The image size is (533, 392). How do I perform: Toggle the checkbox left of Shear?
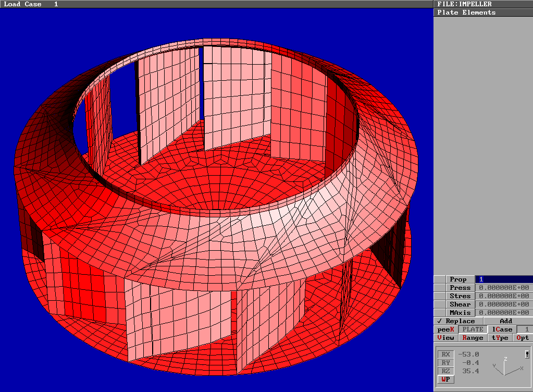tap(440, 304)
